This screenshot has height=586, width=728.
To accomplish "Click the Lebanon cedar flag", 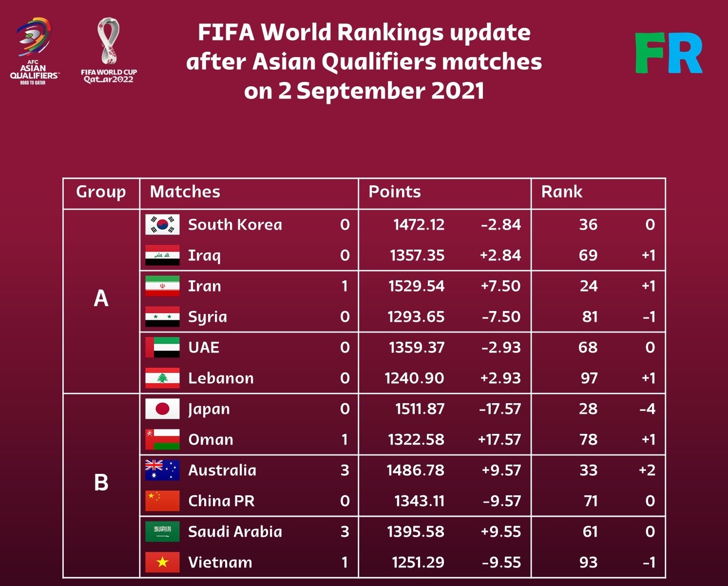I will [162, 378].
